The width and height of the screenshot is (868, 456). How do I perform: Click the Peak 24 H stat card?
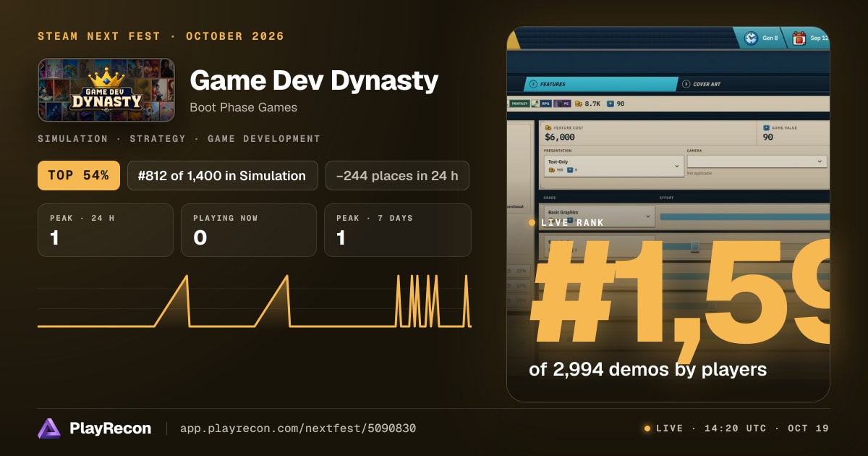click(x=106, y=230)
